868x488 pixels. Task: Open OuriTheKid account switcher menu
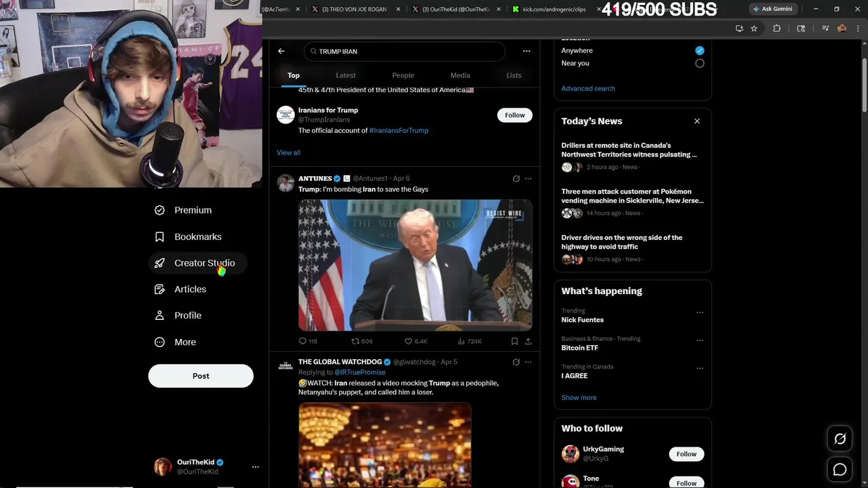pyautogui.click(x=255, y=467)
